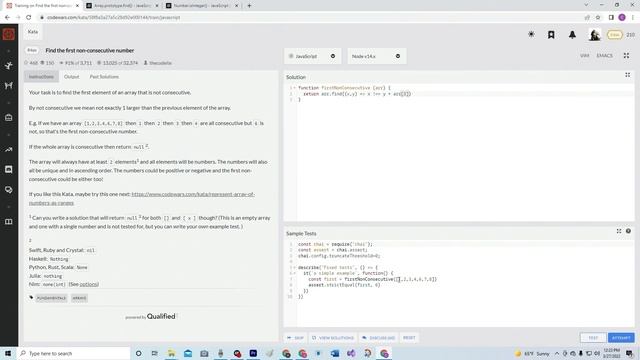Switch to the Array.prototype.find browser tab
The image size is (640, 360).
click(x=122, y=6)
